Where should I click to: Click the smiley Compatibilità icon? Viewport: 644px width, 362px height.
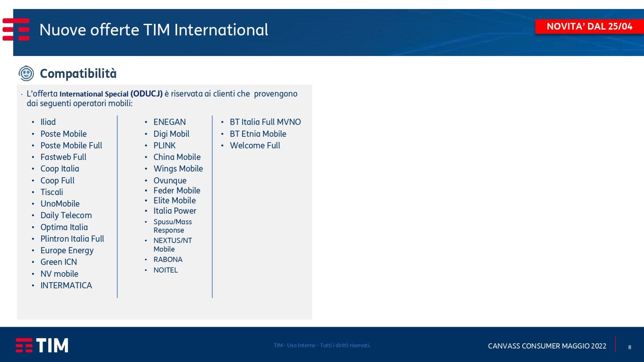point(26,73)
